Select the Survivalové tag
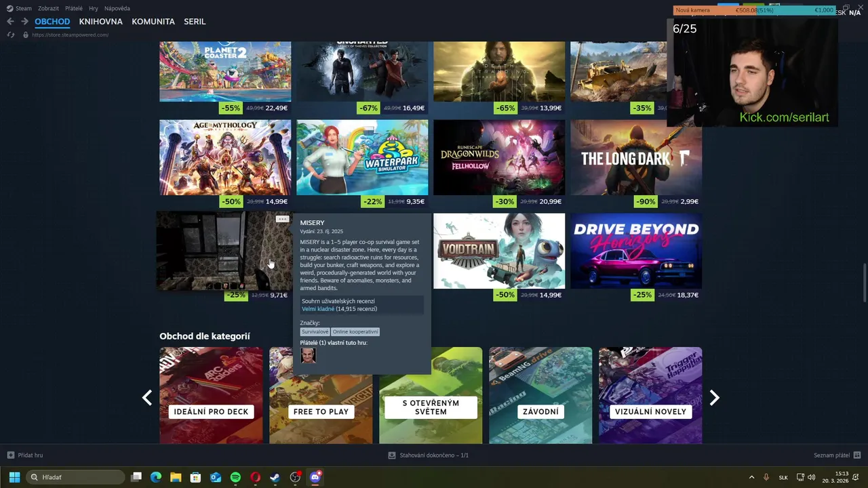This screenshot has width=868, height=488. [x=315, y=332]
